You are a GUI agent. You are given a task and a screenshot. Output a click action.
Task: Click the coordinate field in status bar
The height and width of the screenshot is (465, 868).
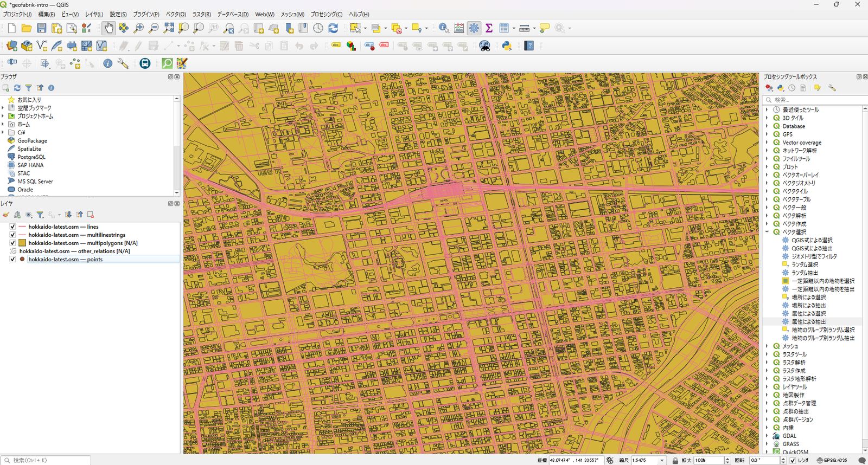(576, 460)
